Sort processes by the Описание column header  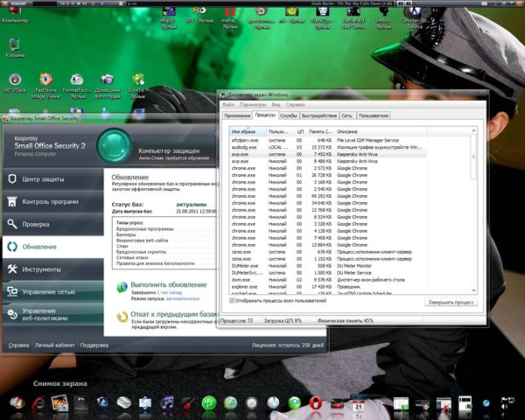click(381, 131)
